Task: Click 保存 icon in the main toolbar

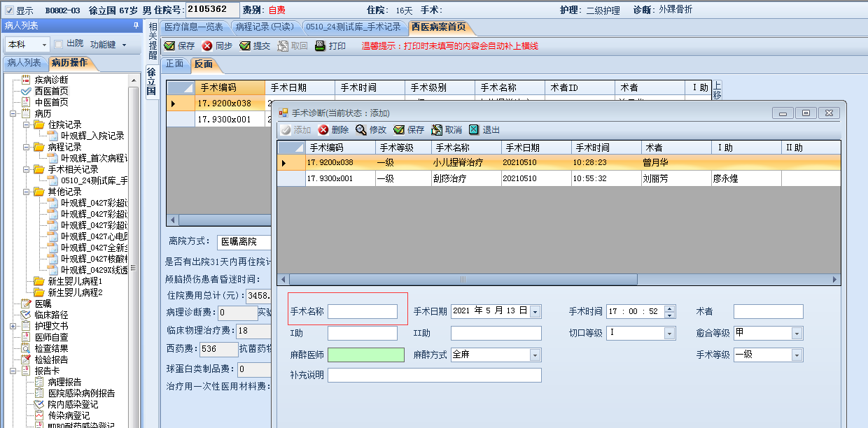Action: (x=169, y=45)
